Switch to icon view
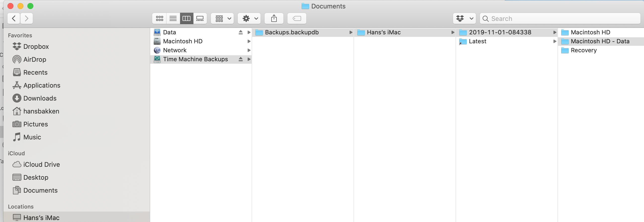Image resolution: width=644 pixels, height=222 pixels. pos(159,18)
